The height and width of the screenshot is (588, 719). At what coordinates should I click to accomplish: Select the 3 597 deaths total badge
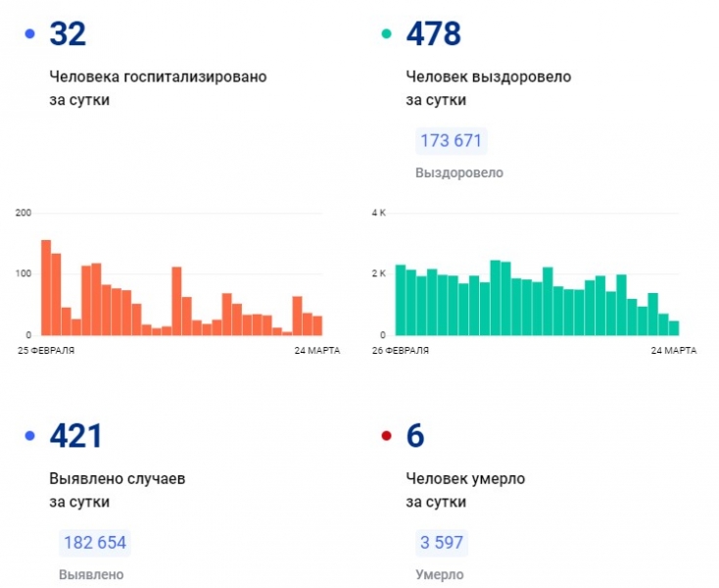[x=440, y=543]
